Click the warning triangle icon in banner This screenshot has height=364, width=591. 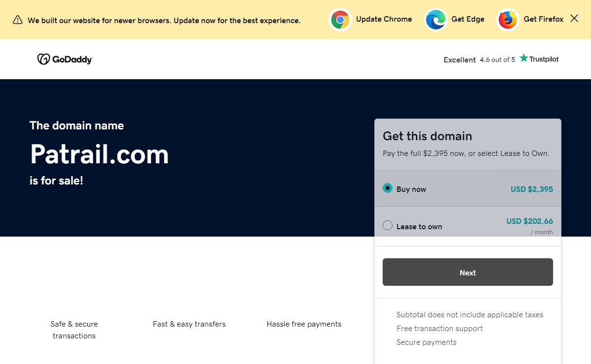point(18,20)
